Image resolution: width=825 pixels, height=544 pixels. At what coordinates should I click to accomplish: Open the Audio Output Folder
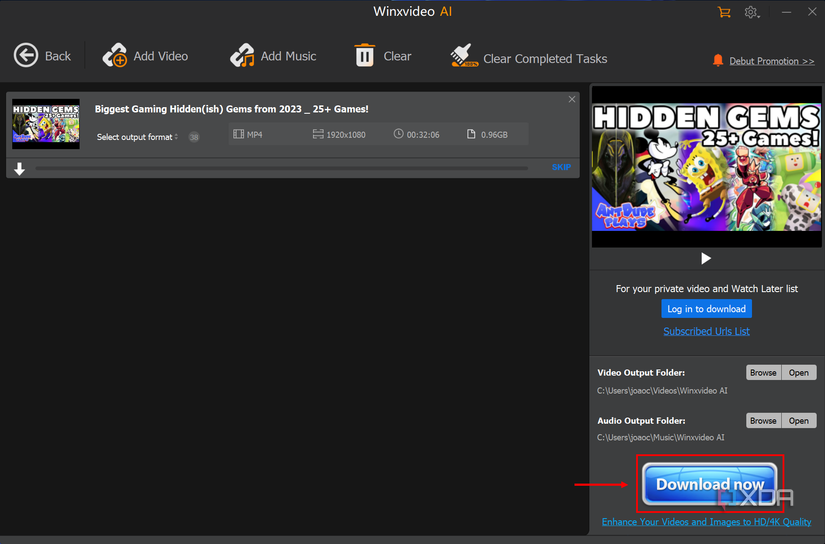[x=799, y=421]
